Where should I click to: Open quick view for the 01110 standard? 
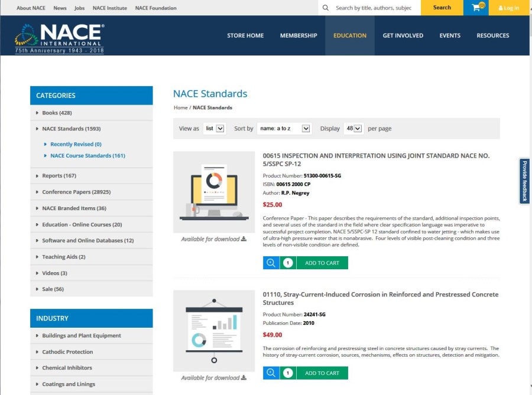[x=271, y=373]
